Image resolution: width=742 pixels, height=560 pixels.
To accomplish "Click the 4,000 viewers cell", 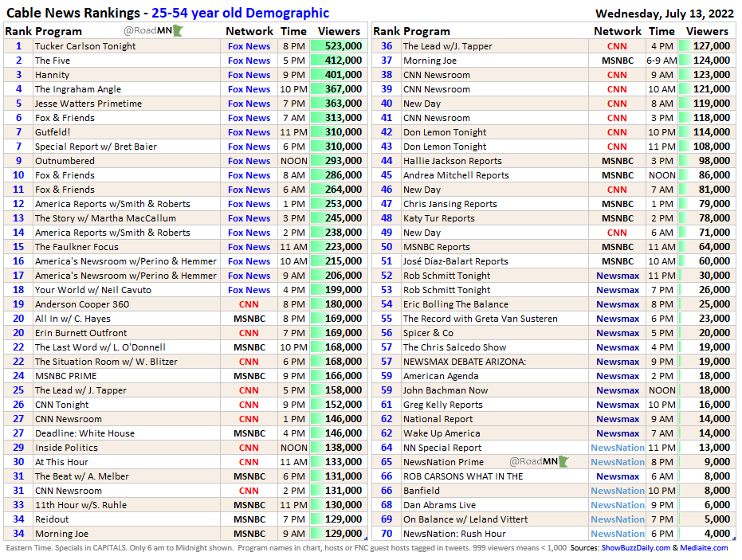I will pyautogui.click(x=707, y=534).
